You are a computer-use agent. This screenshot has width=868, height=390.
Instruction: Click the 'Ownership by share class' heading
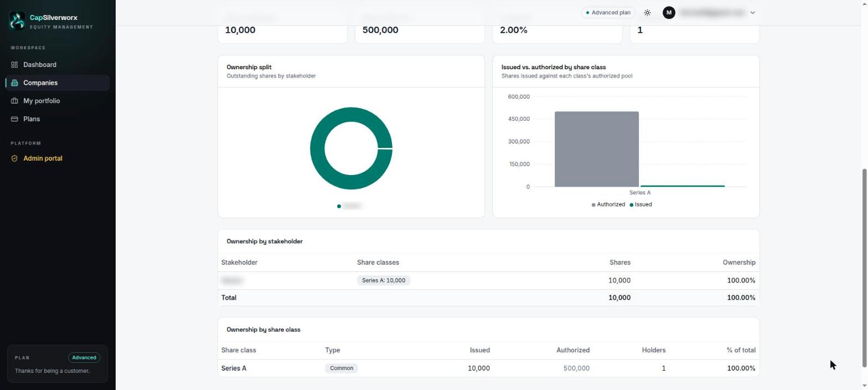pyautogui.click(x=263, y=330)
